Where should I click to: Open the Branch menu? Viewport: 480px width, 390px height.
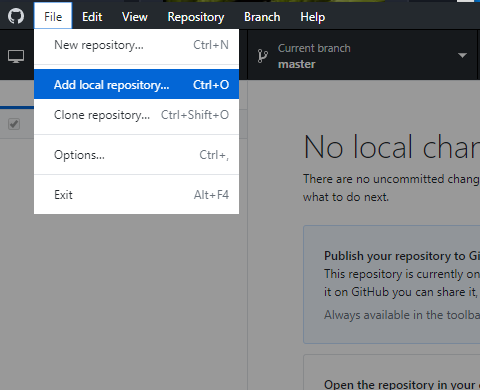[262, 17]
